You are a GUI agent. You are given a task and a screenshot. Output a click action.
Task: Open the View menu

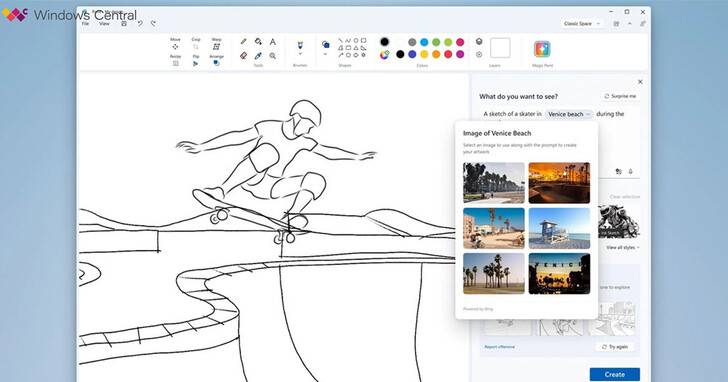[x=104, y=23]
